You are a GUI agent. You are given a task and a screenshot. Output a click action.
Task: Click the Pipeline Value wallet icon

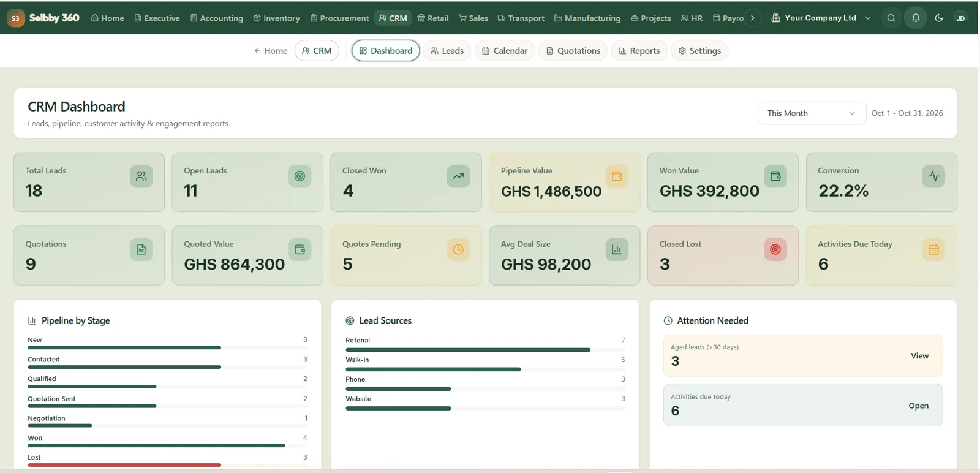pos(617,176)
